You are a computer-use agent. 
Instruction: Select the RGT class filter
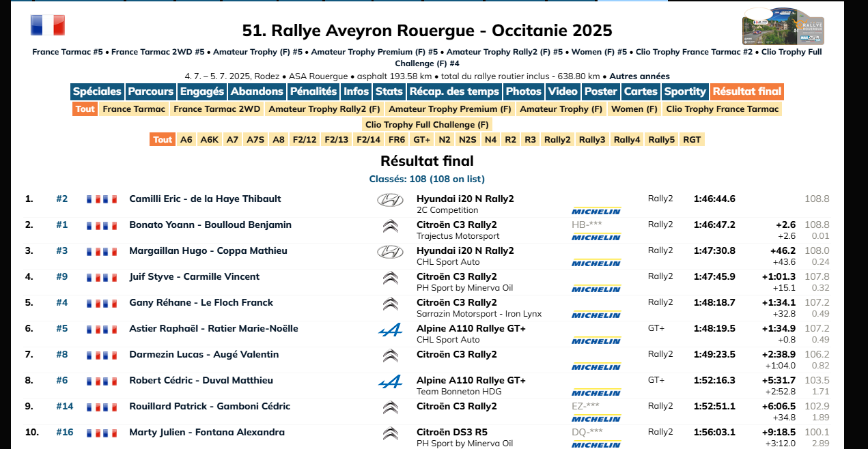point(692,140)
